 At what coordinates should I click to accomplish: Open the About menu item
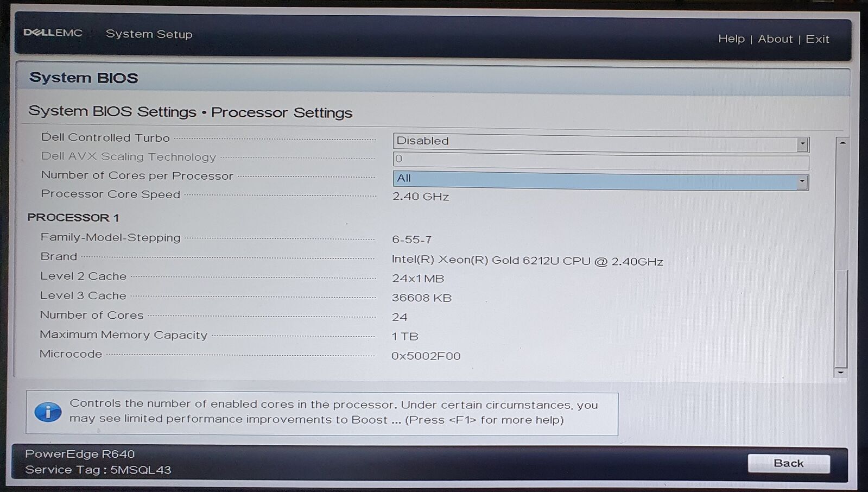point(775,39)
